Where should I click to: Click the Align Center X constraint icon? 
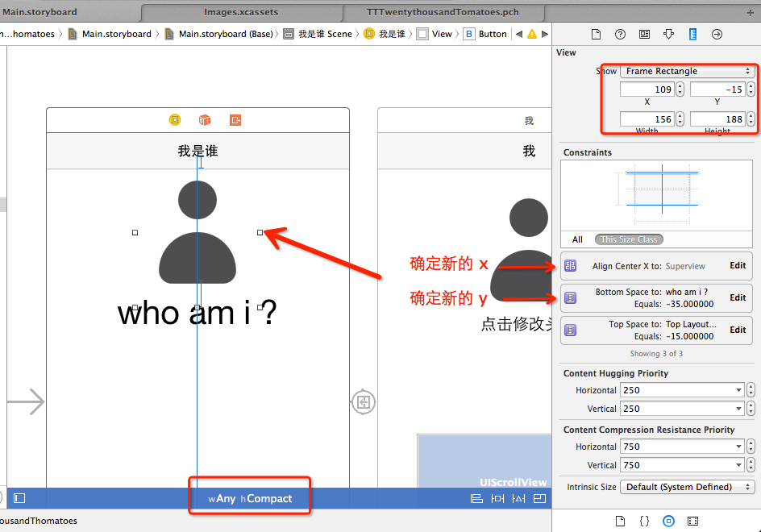click(570, 265)
